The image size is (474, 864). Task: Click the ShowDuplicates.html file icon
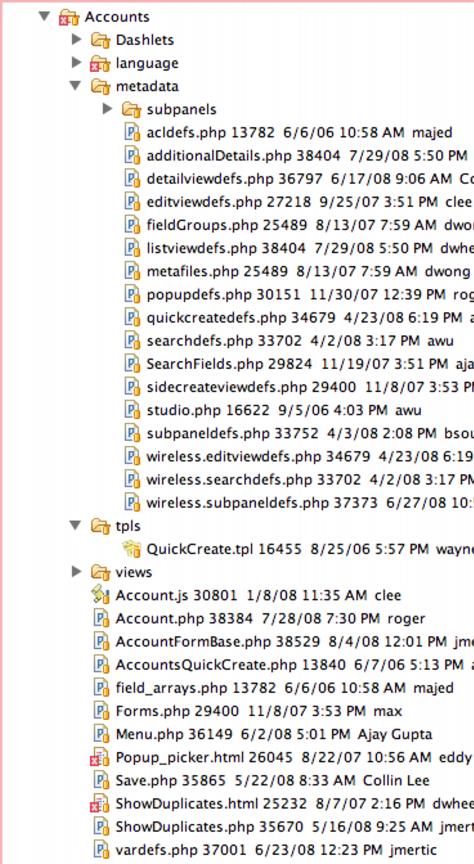click(100, 803)
